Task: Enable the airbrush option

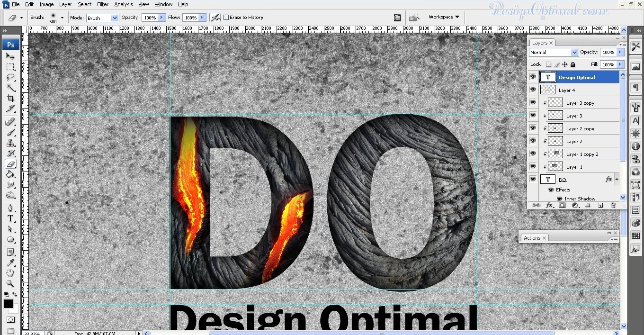Action: click(x=215, y=18)
